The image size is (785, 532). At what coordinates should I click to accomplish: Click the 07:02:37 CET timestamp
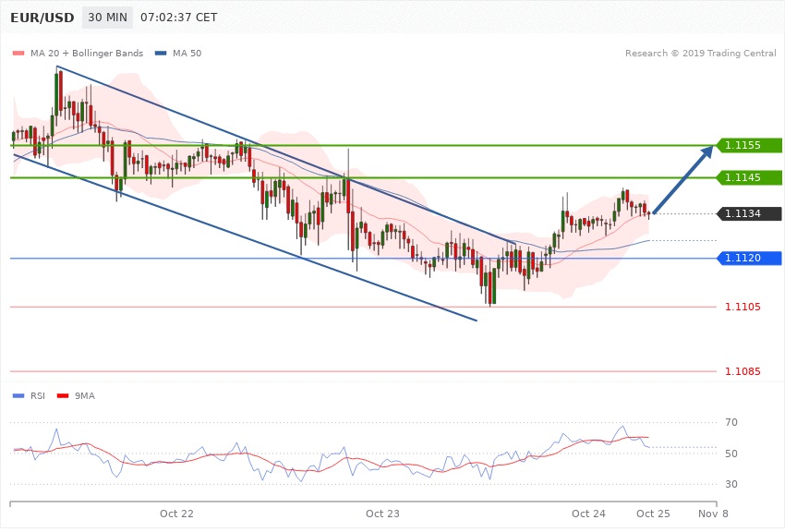[x=179, y=18]
